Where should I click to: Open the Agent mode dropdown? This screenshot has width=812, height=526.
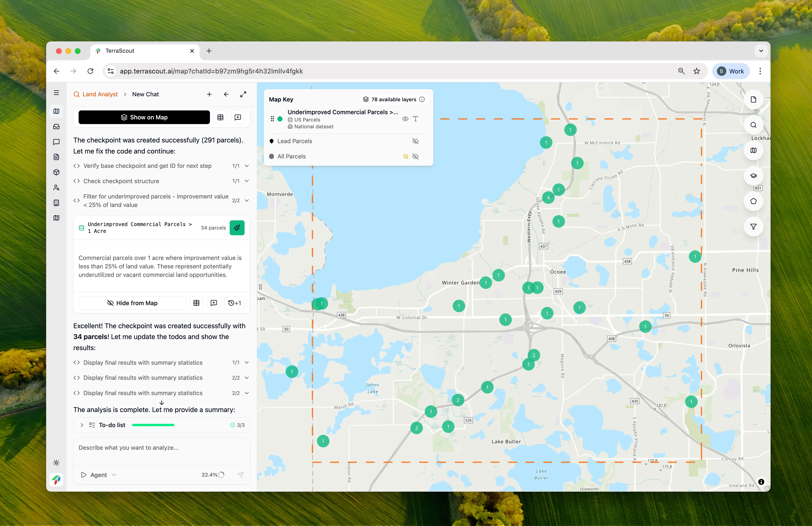(99, 475)
